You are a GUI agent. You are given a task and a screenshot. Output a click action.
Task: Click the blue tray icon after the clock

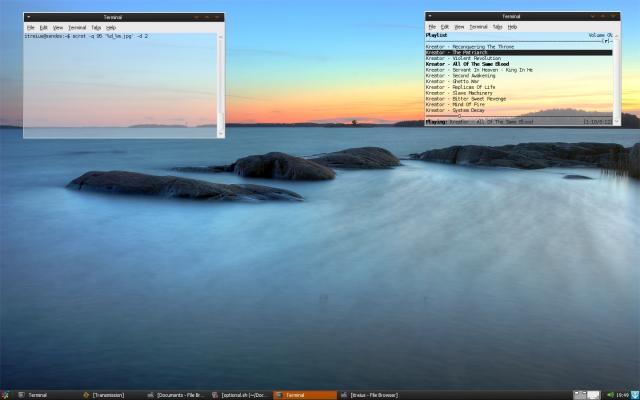pyautogui.click(x=635, y=395)
